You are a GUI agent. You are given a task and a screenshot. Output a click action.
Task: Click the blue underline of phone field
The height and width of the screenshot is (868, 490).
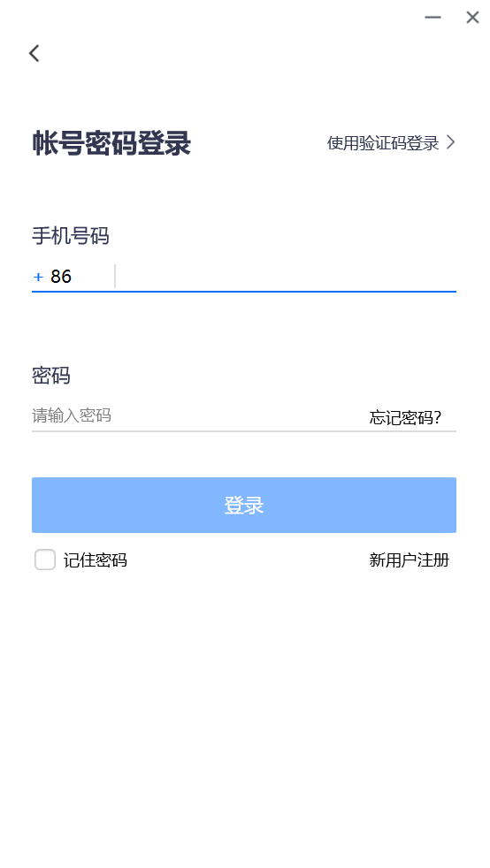[x=244, y=291]
